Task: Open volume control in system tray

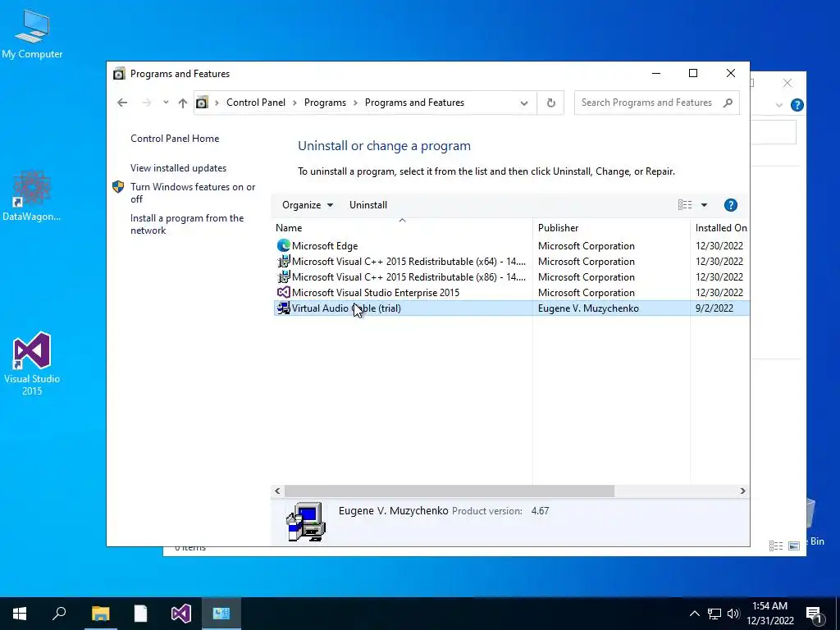Action: pos(733,614)
